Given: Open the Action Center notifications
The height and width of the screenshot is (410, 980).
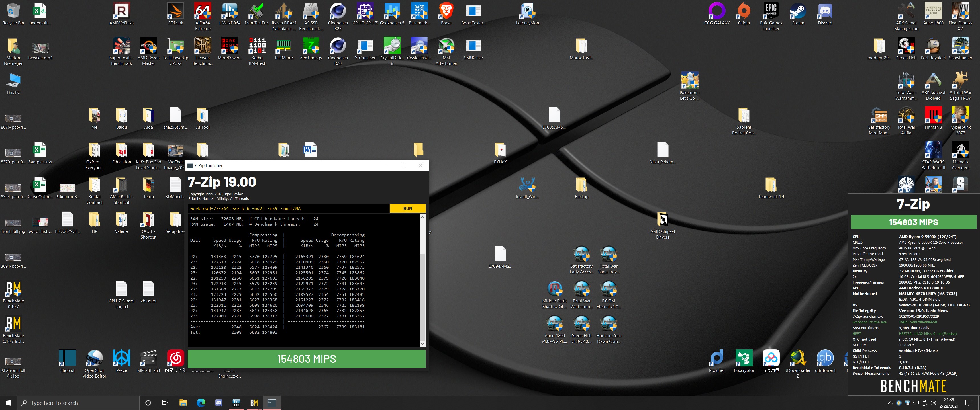Looking at the screenshot, I should [968, 403].
